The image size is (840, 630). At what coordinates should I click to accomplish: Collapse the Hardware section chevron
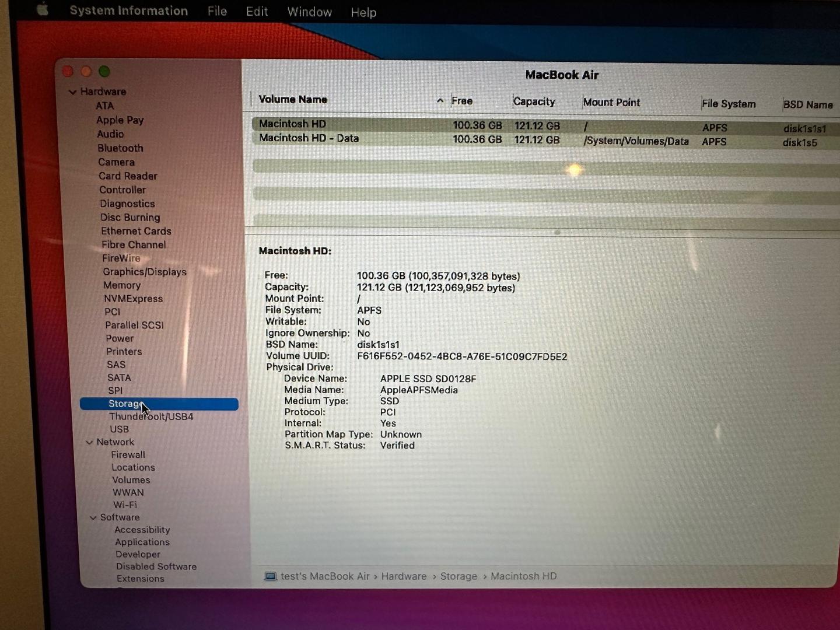tap(72, 92)
